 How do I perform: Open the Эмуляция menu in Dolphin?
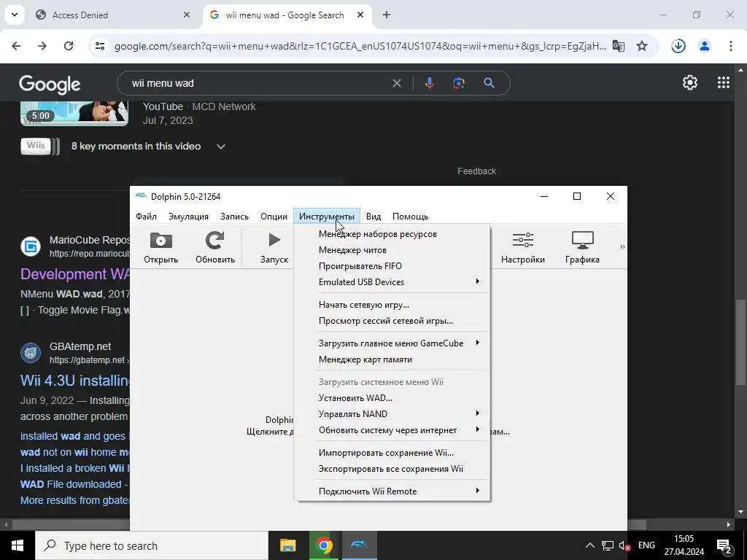[x=188, y=216]
